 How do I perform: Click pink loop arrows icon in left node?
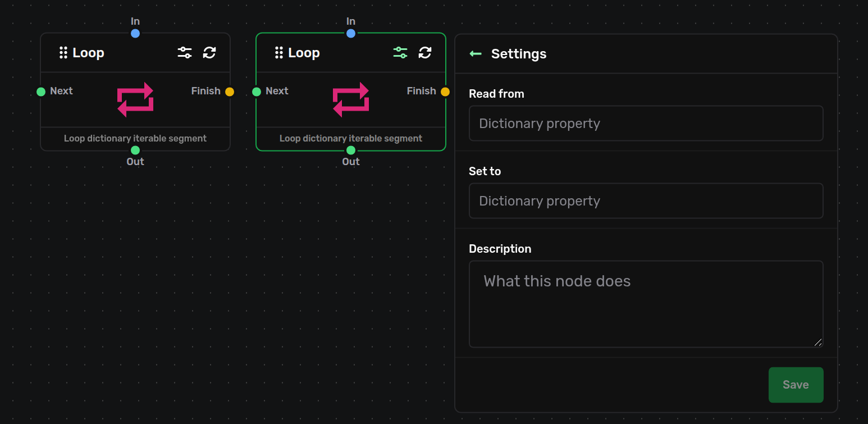click(x=135, y=99)
